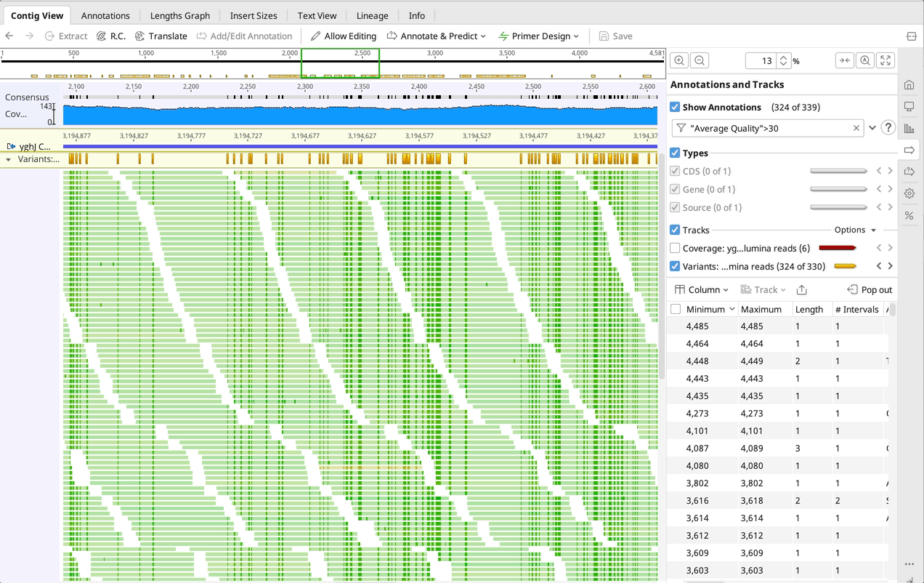This screenshot has height=583, width=924.
Task: Click the export icon beside Track
Action: [x=801, y=290]
